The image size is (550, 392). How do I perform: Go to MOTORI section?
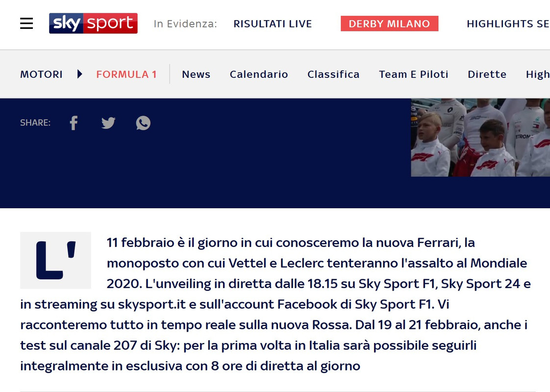click(x=41, y=74)
